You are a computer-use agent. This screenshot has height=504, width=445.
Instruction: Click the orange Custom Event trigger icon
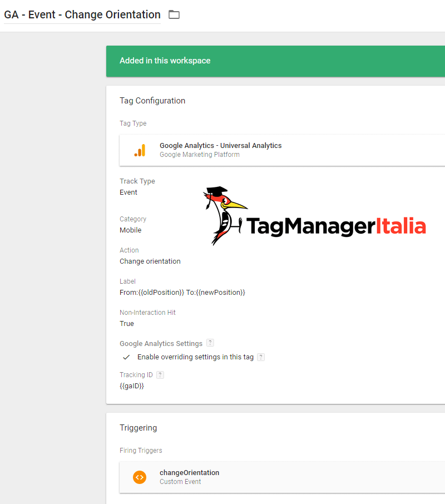140,477
